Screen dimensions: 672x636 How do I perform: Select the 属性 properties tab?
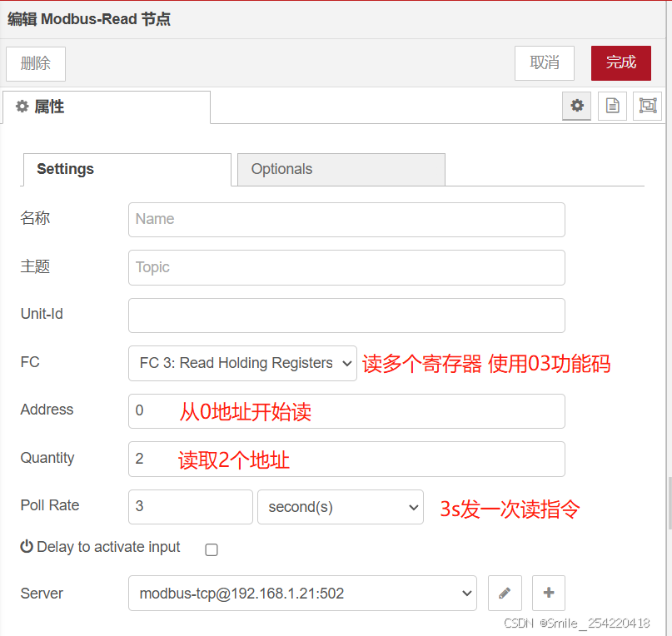[x=107, y=107]
